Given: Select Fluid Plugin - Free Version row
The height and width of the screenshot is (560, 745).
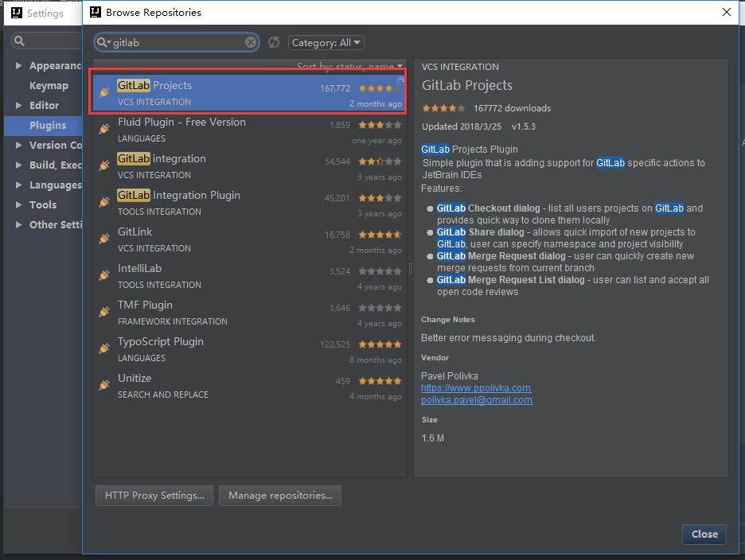Looking at the screenshot, I should [249, 129].
